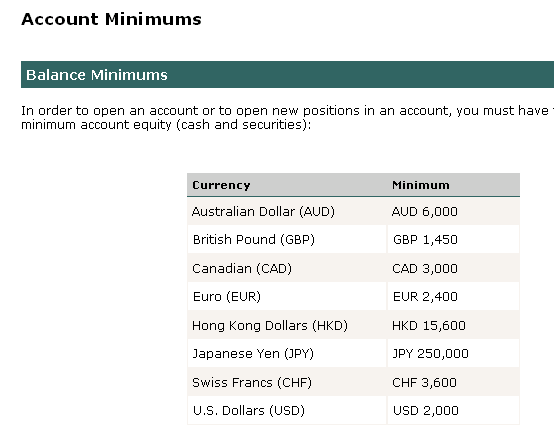Click the HKD 15,600 minimum value

click(429, 325)
